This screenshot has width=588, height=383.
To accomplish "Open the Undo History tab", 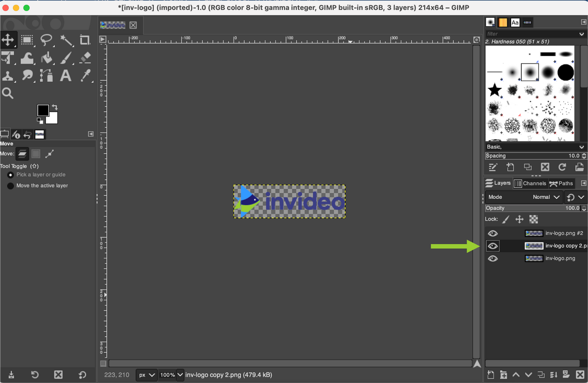I will [27, 135].
